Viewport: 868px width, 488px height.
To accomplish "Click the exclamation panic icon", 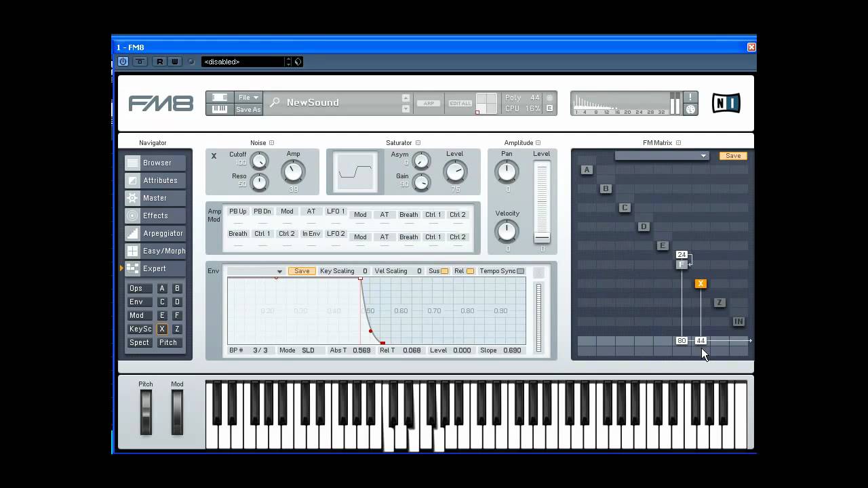I will [690, 98].
